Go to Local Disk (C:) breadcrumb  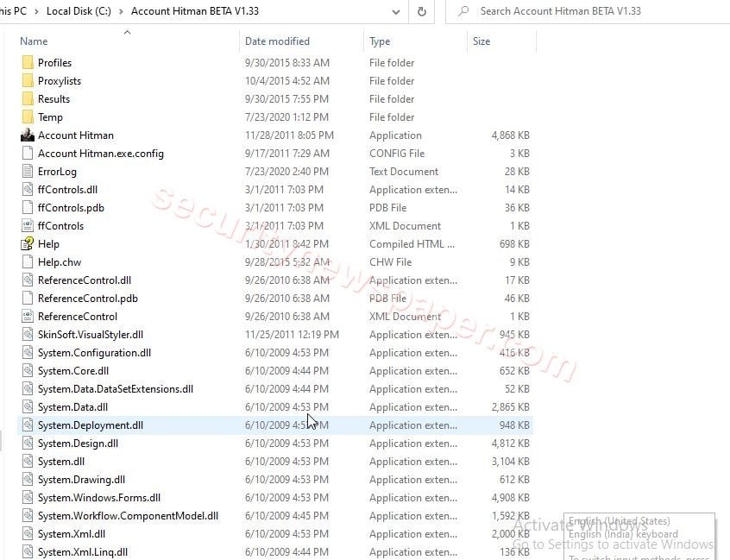pos(79,11)
